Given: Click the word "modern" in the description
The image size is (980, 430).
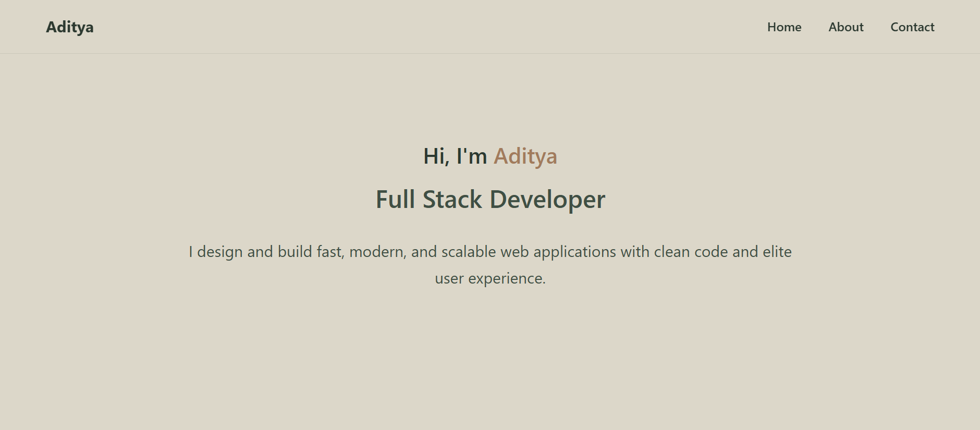Looking at the screenshot, I should pos(377,252).
